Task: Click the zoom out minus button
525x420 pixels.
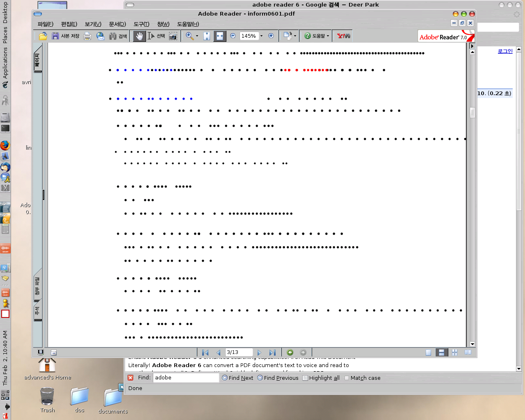Action: 233,36
